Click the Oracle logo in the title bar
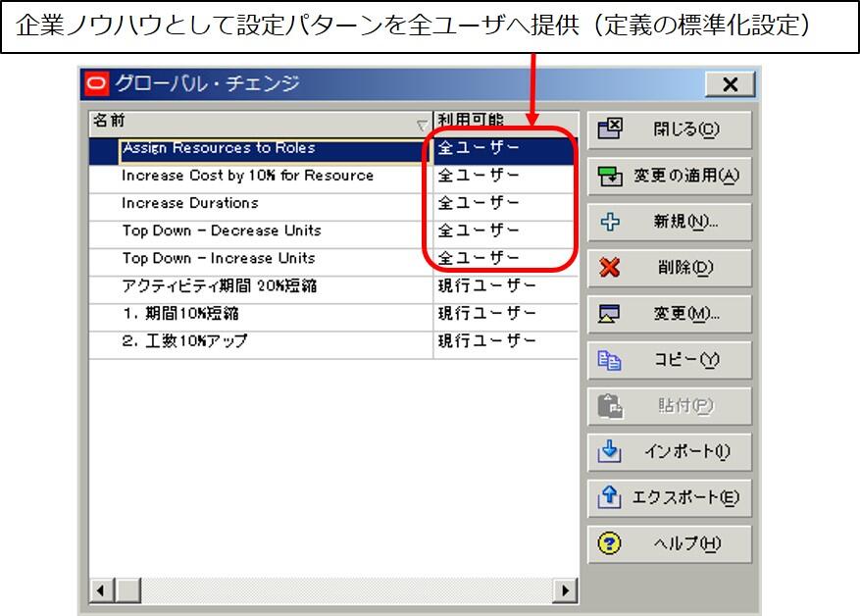860x616 pixels. (98, 84)
